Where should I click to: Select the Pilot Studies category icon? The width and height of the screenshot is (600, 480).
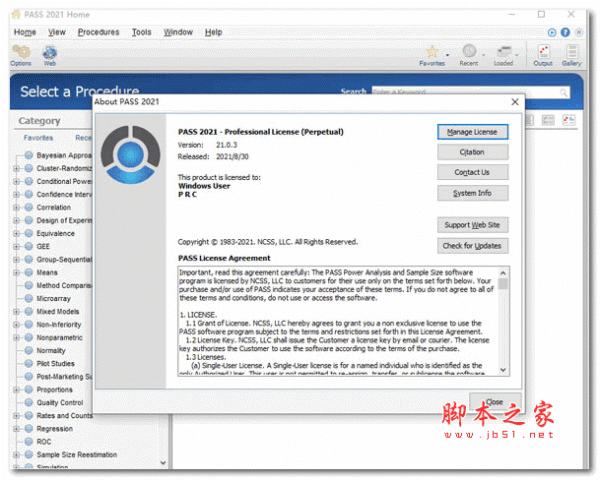click(x=29, y=363)
